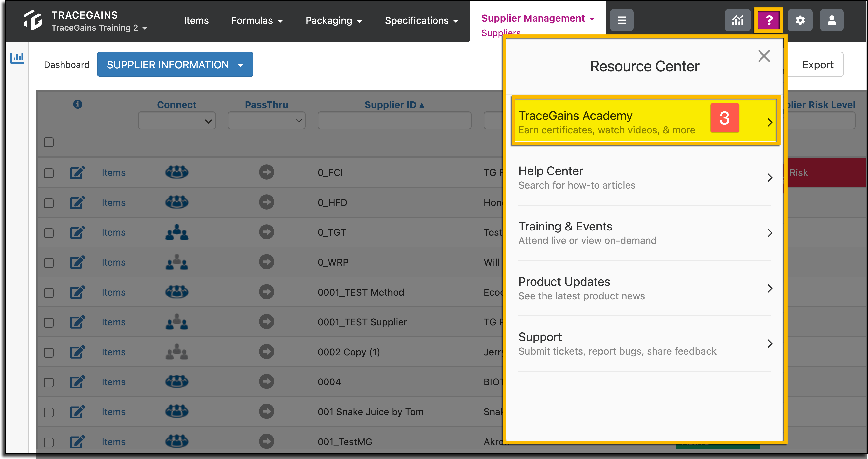
Task: Check the 0_TGT row checkbox
Action: coord(49,233)
